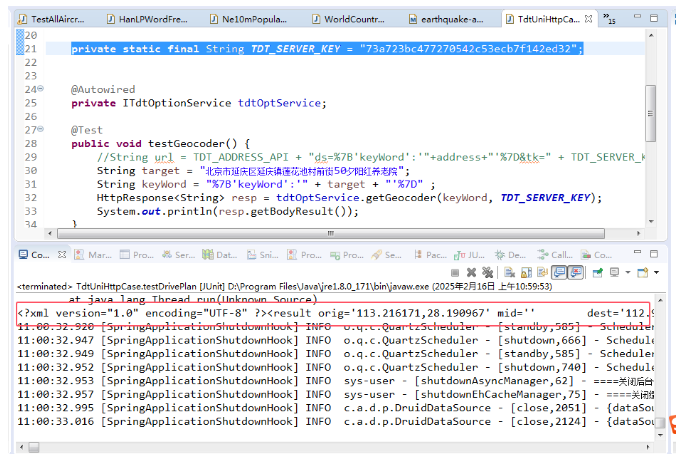Click the editor horizontal scroll-right arrow
The width and height of the screenshot is (677, 461).
639,234
